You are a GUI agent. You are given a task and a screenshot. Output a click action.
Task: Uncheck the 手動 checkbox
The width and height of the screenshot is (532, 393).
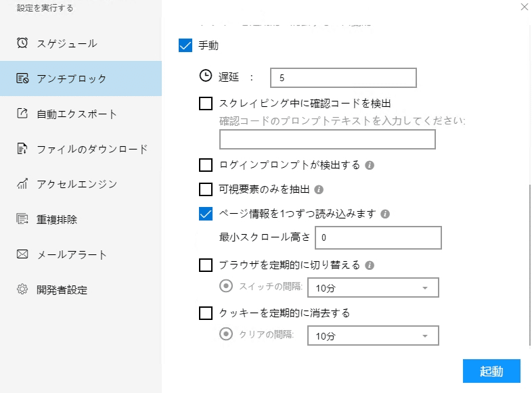point(185,46)
